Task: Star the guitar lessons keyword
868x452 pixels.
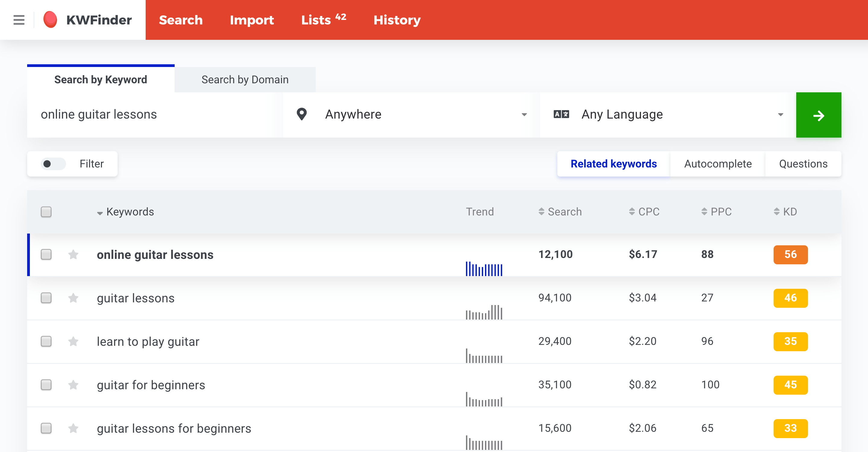Action: 73,298
